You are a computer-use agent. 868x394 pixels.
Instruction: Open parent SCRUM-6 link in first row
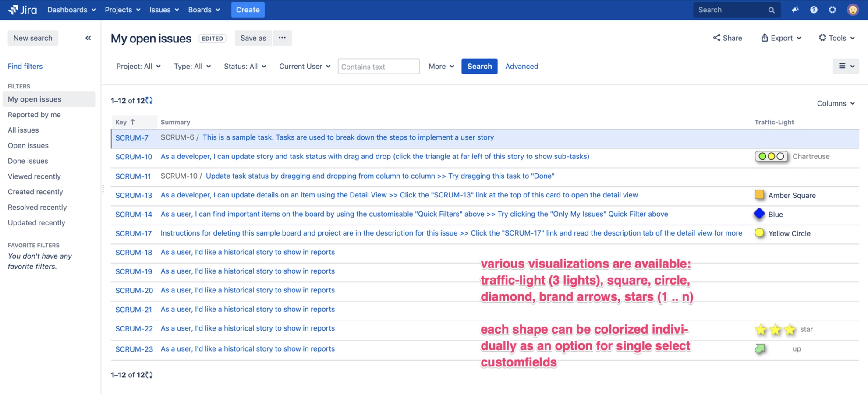point(177,137)
